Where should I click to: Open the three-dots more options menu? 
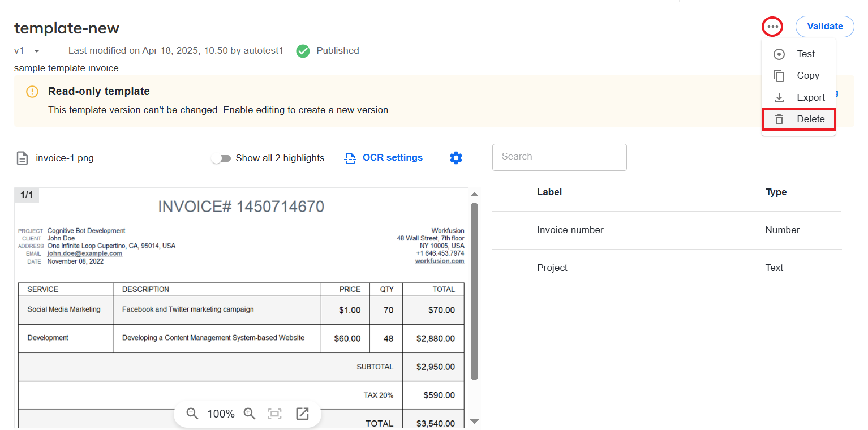click(772, 27)
